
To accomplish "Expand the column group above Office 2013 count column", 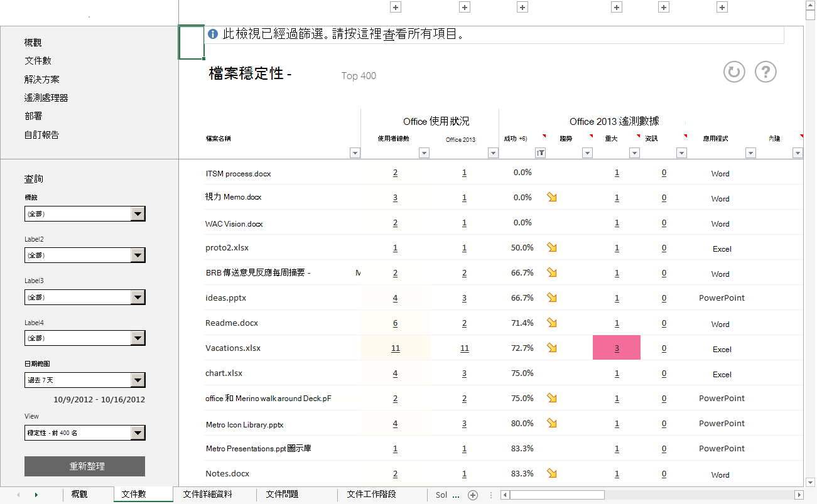I will tap(465, 7).
